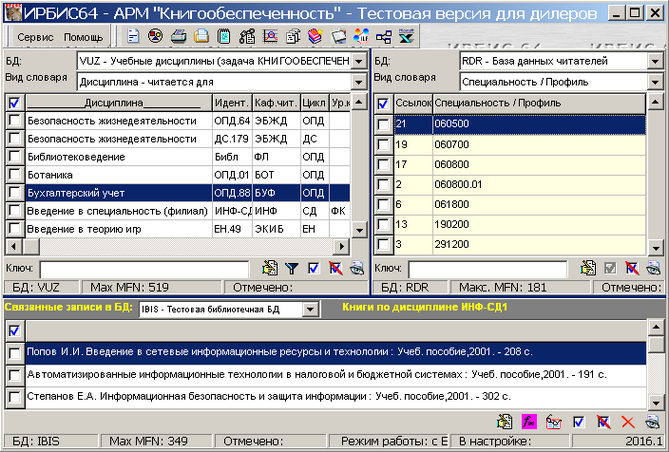Click the crossed-out checkmark icon in the VUZ panel
Image resolution: width=669 pixels, height=452 pixels.
coord(335,268)
